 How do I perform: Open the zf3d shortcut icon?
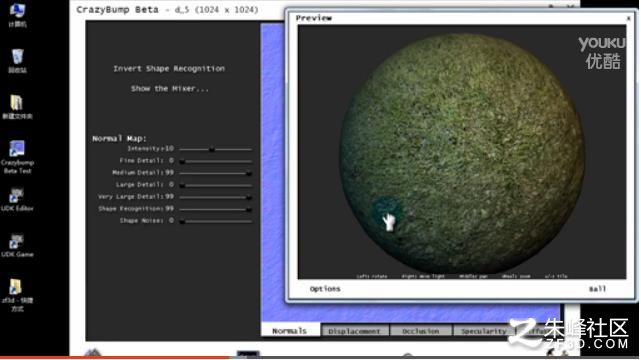[17, 295]
